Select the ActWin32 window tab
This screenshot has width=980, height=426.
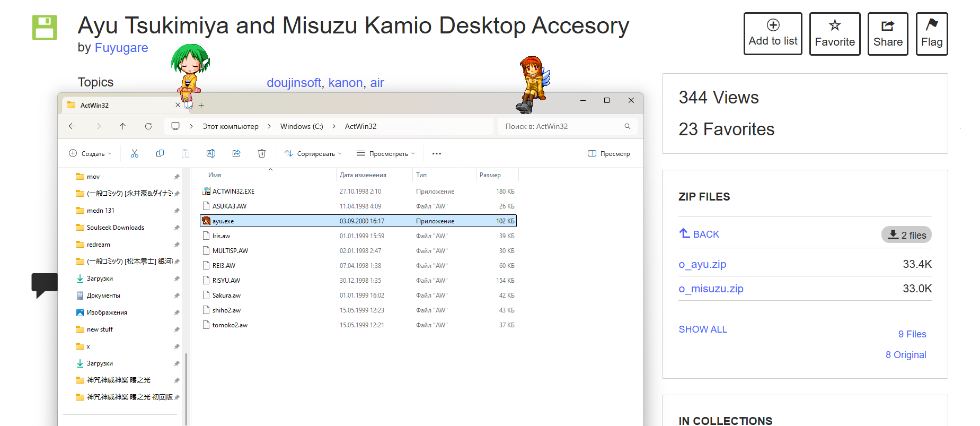pyautogui.click(x=123, y=105)
